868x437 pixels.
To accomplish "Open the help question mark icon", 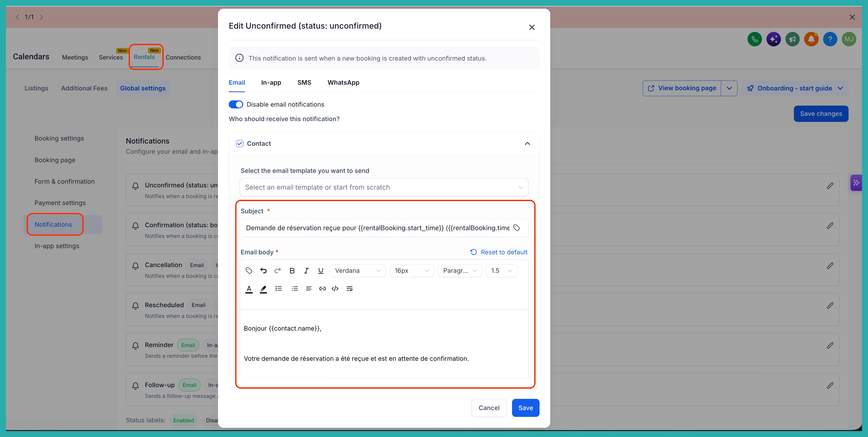I will [x=830, y=39].
